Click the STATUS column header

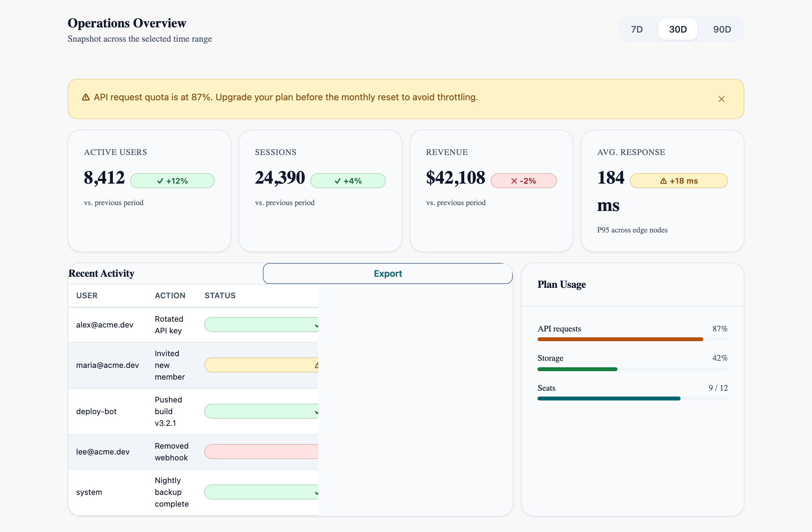[x=220, y=295]
